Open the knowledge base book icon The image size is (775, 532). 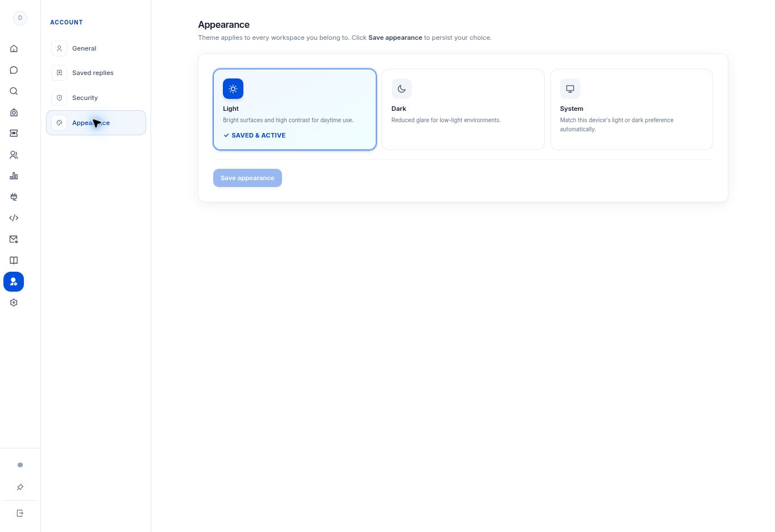(14, 260)
